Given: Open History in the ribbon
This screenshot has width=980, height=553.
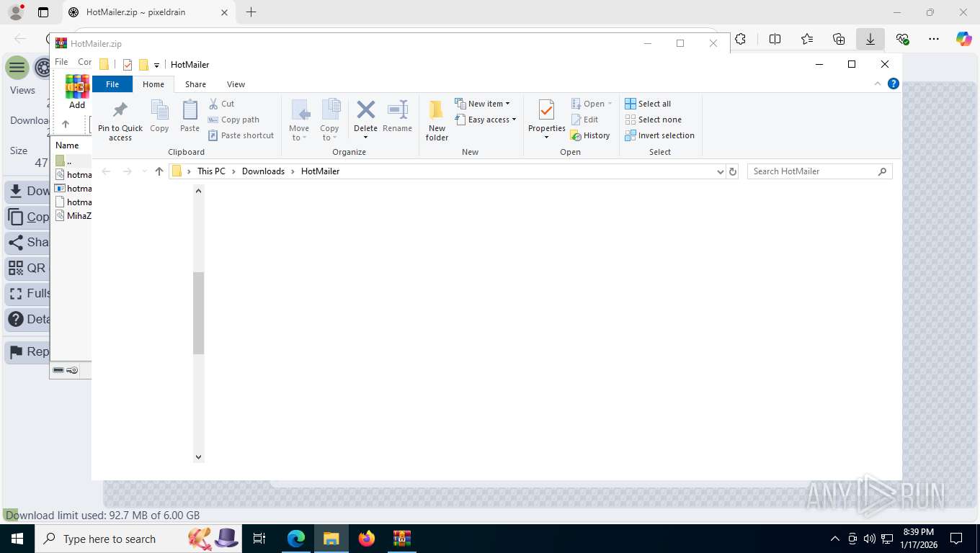Looking at the screenshot, I should [590, 135].
